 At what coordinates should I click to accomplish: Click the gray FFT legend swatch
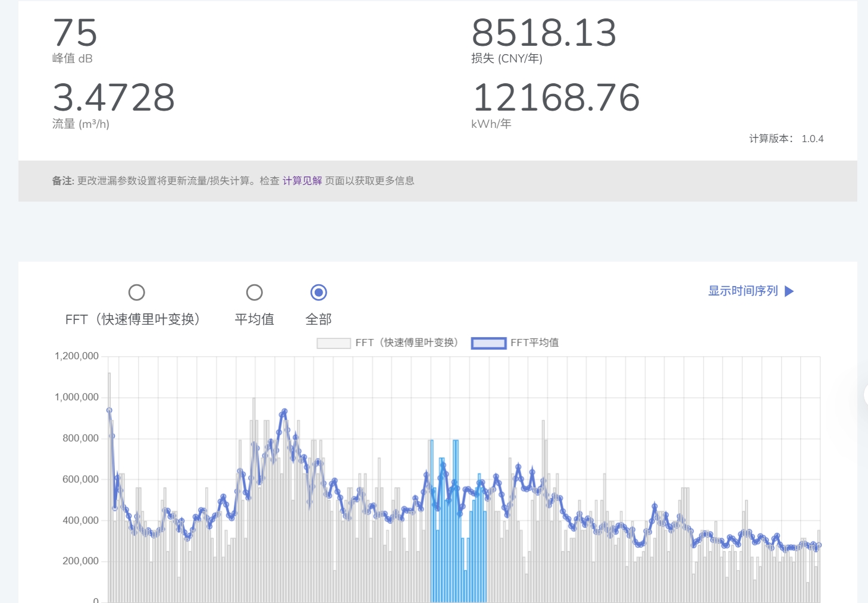[x=333, y=343]
